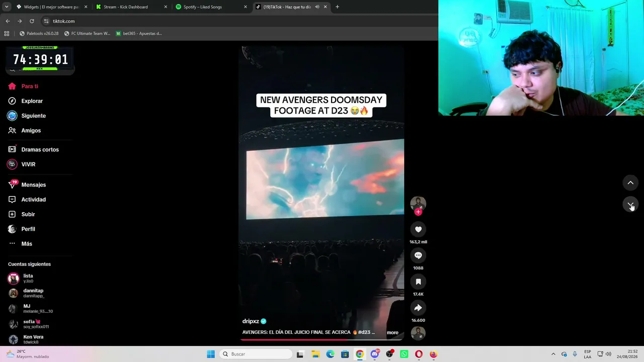Open a new browser tab
The image size is (644, 362).
tap(337, 7)
